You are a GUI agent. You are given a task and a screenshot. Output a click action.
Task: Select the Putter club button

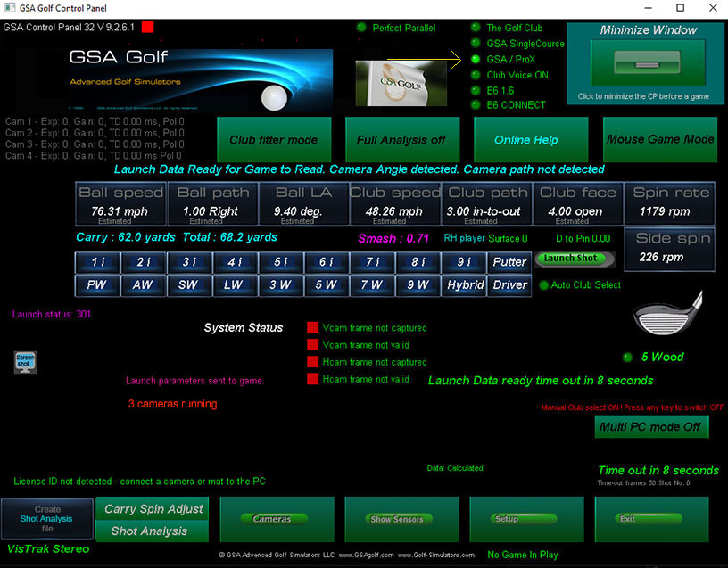510,262
